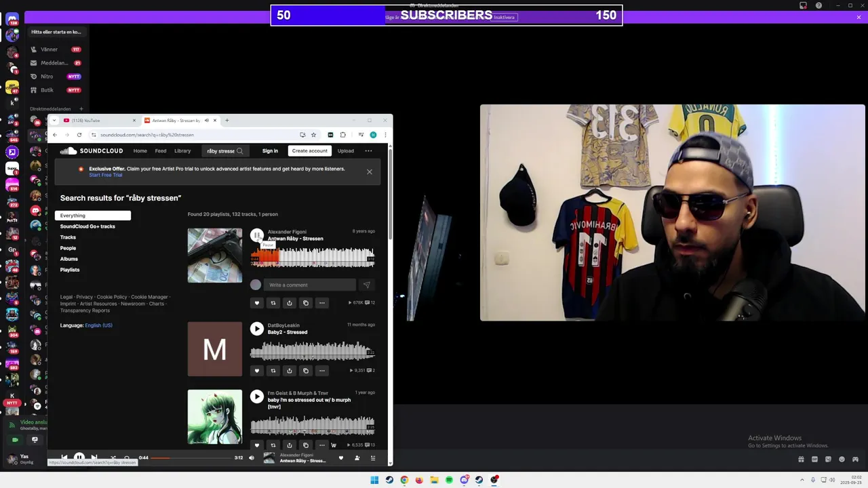Open SoundCloud header more menu (three dots)
The height and width of the screenshot is (488, 868).
[x=368, y=151]
